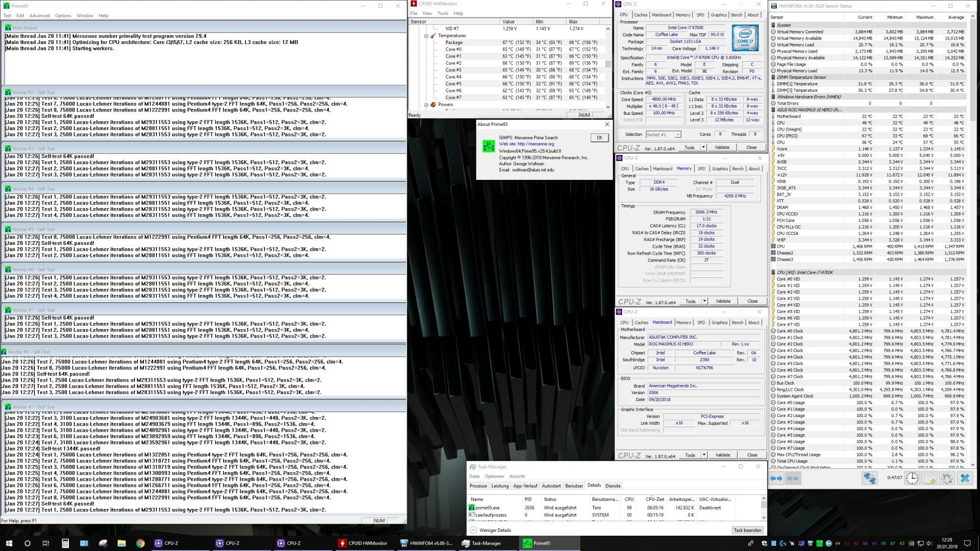Screen dimensions: 980x551
Task: Click HWiNFO shrink columns arrows button
Action: [x=792, y=478]
